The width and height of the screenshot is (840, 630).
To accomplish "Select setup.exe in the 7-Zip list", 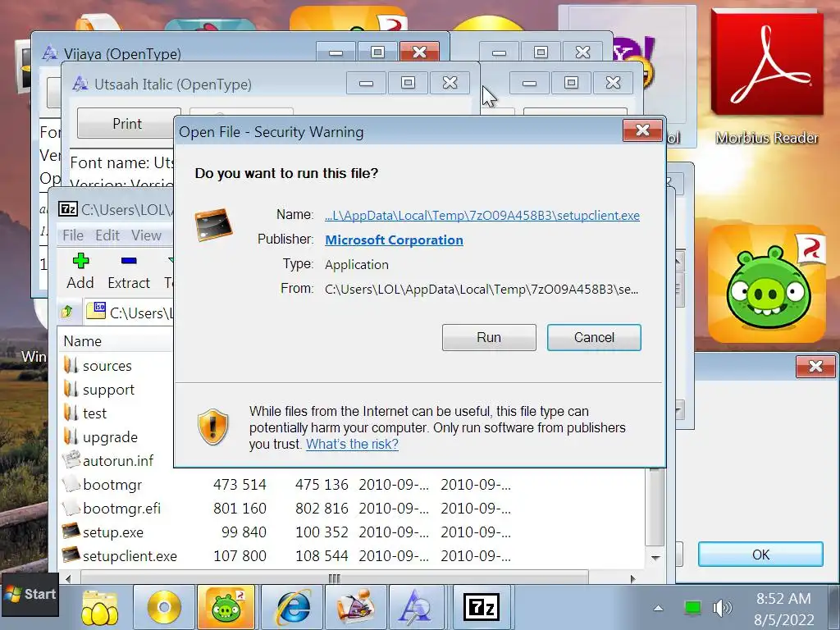I will tap(113, 532).
